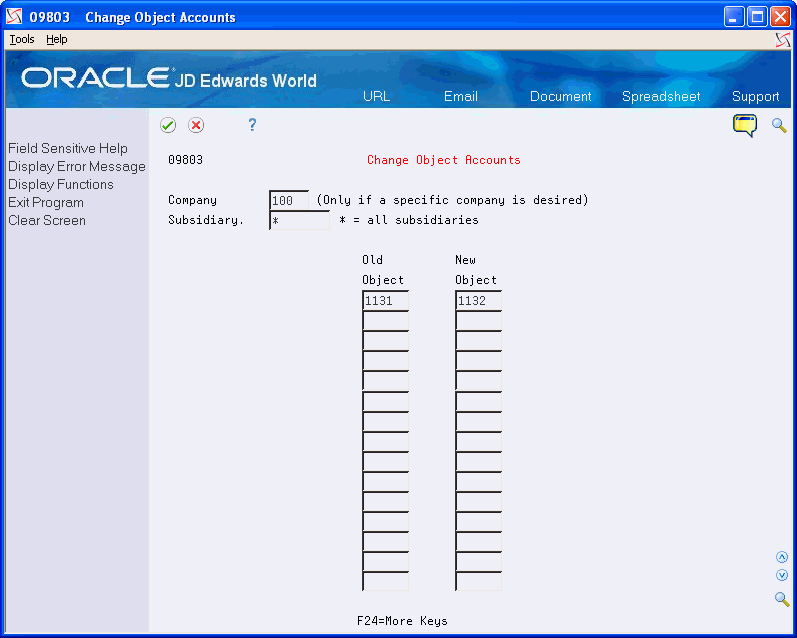Viewport: 797px width, 638px height.
Task: Close the Change Object Accounts window
Action: tap(780, 17)
